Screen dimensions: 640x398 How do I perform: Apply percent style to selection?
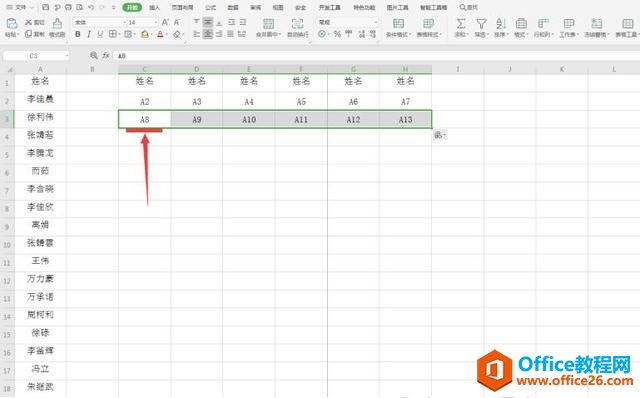click(337, 34)
